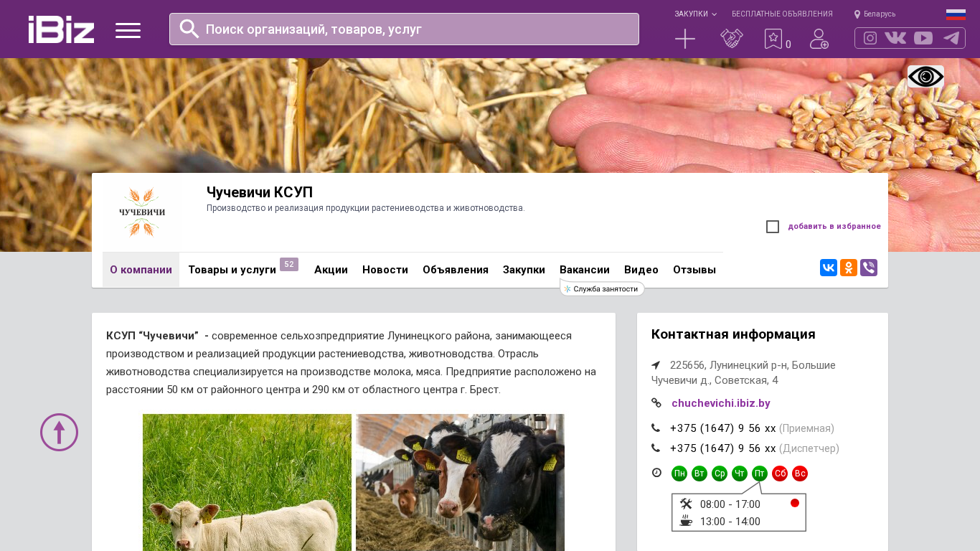Click the Служба занятости badge
Screen dimensions: 980x551
pyautogui.click(x=602, y=288)
